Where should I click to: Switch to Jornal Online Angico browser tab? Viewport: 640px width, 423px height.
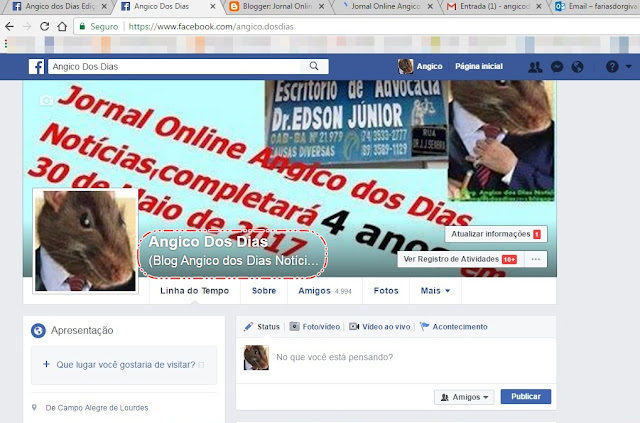click(385, 7)
